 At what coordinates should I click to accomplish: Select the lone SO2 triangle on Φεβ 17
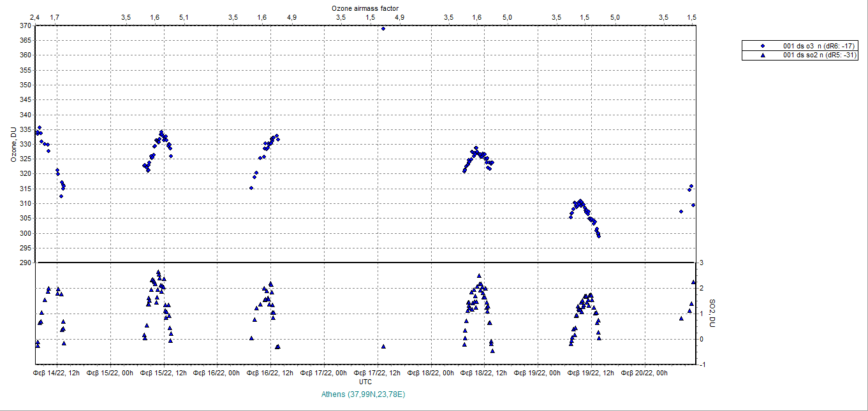coord(383,346)
